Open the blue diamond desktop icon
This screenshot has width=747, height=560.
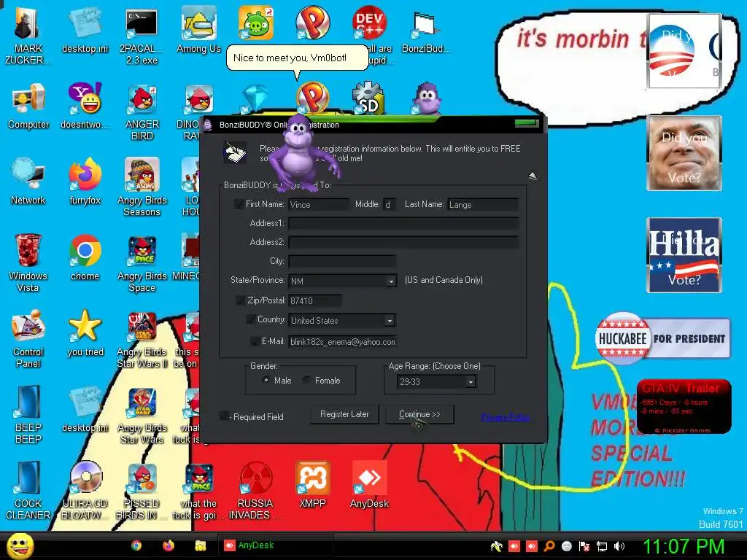click(x=255, y=99)
